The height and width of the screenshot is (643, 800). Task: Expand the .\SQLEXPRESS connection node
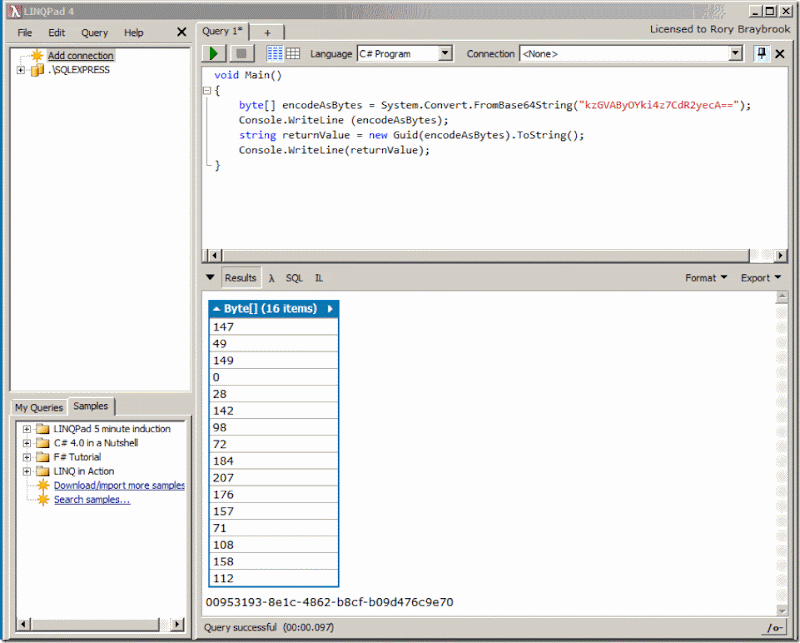coord(21,70)
